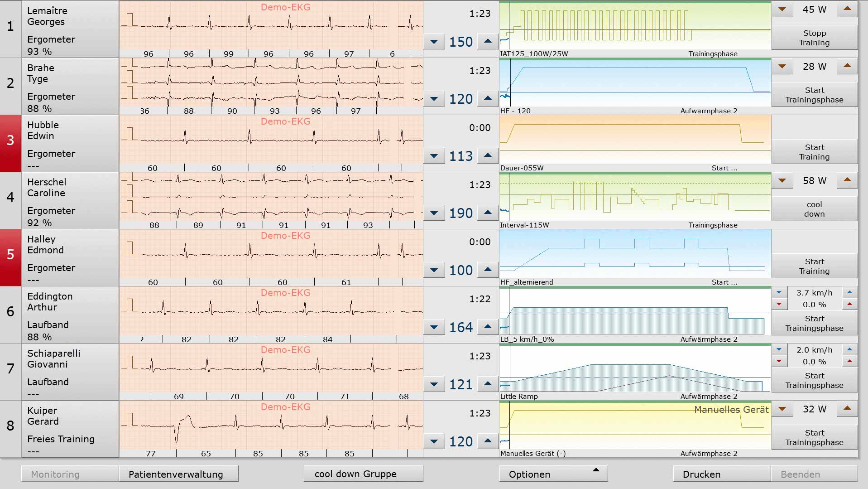Open the Optionen menu
The height and width of the screenshot is (489, 868).
553,474
